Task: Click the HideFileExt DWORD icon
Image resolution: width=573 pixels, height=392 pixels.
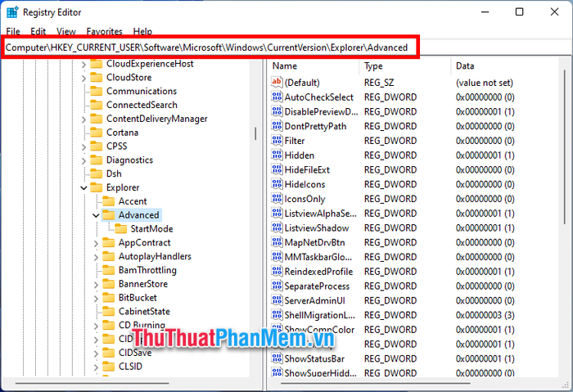Action: (x=277, y=169)
